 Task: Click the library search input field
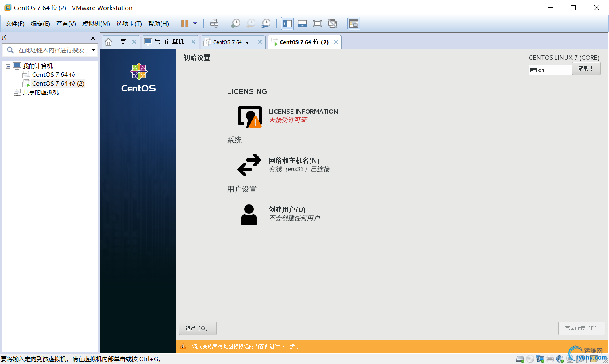(x=52, y=50)
